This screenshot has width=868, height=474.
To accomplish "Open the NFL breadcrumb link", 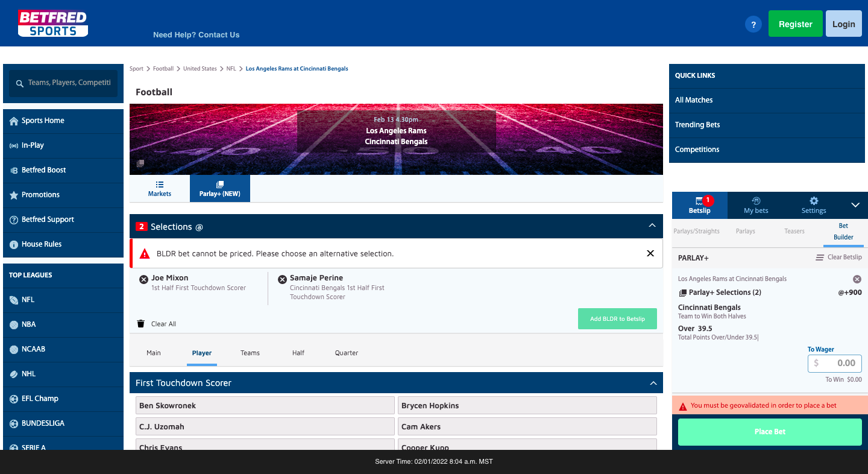I will click(231, 68).
